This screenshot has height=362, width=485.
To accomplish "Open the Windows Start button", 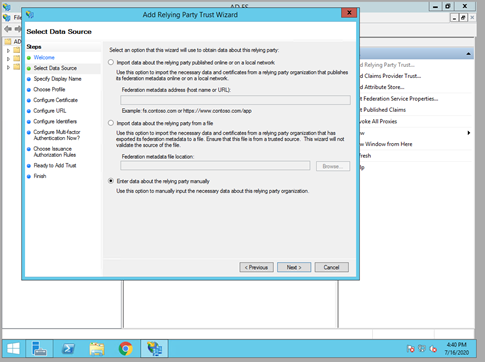I will [x=13, y=349].
